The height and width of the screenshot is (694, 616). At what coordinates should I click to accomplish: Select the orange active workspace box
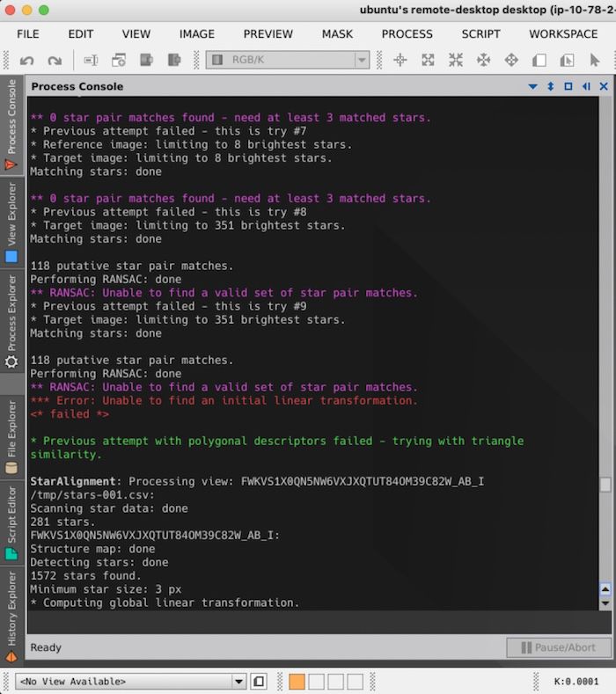pyautogui.click(x=297, y=682)
